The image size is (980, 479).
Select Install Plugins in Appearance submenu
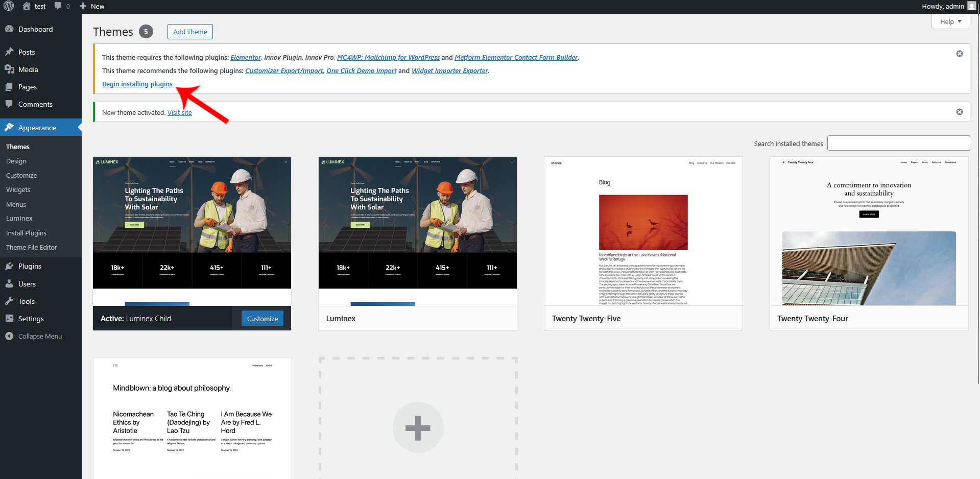coord(26,233)
